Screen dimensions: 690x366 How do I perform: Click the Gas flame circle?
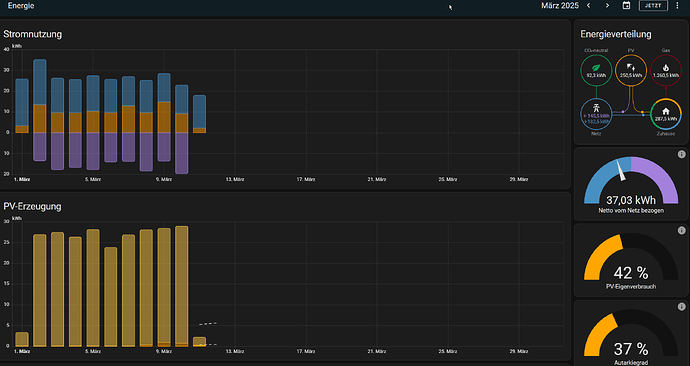pos(666,70)
